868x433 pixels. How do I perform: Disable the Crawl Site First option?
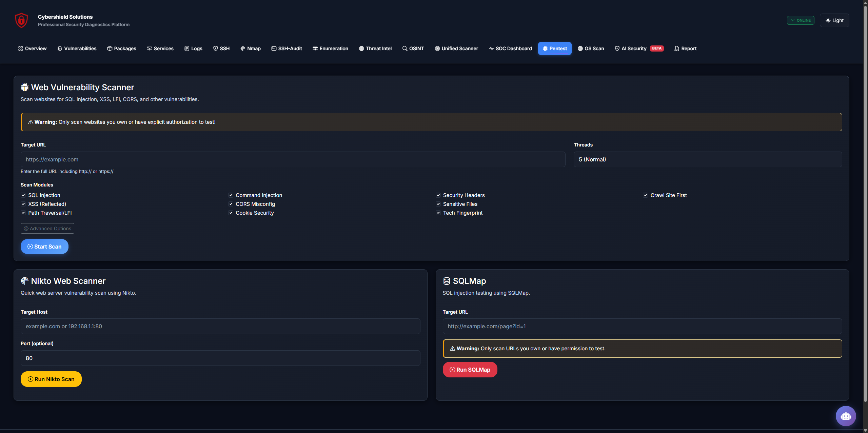(x=645, y=195)
